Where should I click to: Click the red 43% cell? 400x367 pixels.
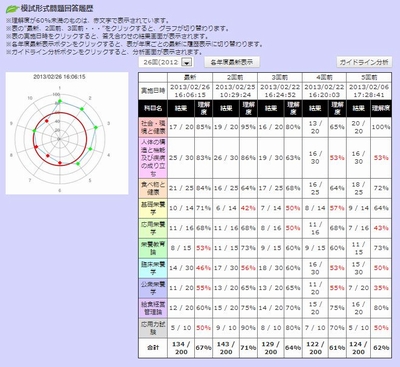(381, 228)
